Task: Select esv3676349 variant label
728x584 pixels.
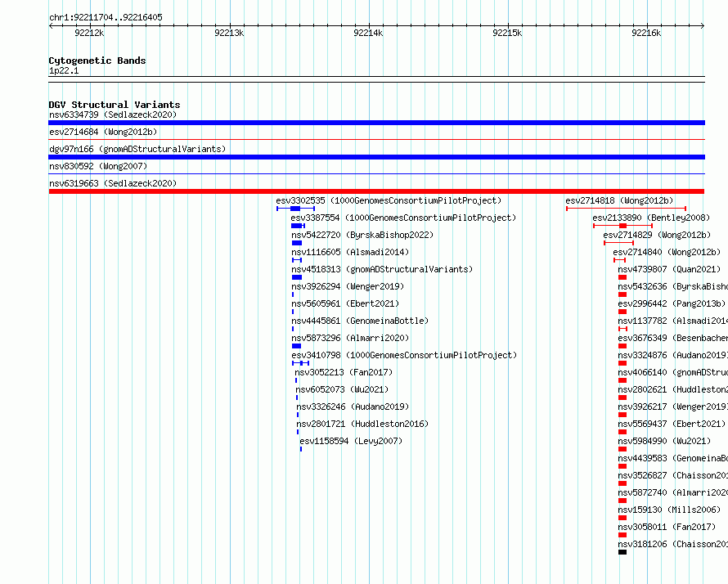Action: click(x=672, y=338)
